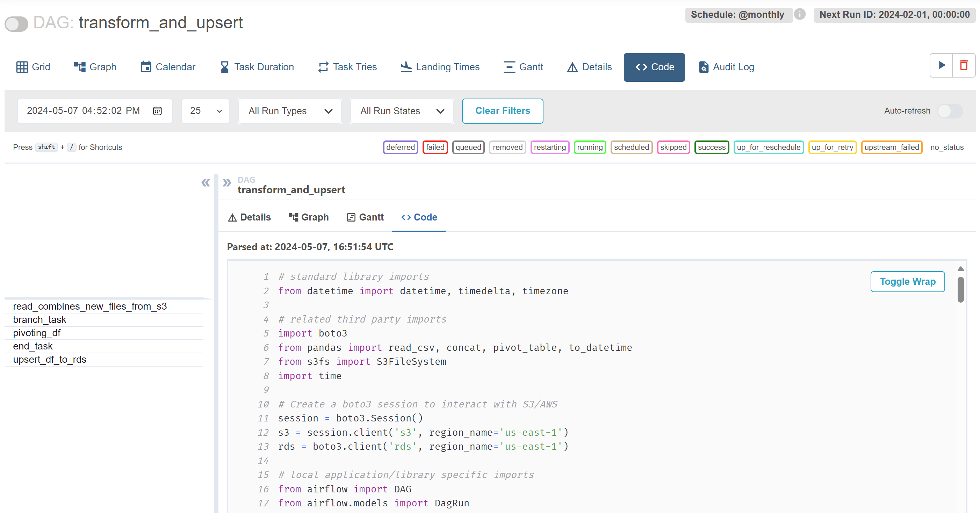Enable Auto-refresh
The height and width of the screenshot is (513, 980).
[x=950, y=111]
